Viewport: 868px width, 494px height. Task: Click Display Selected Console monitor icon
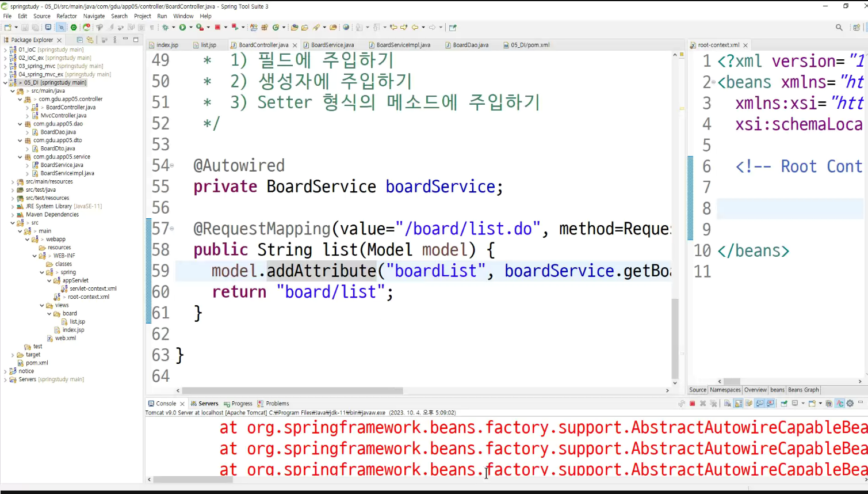point(795,404)
